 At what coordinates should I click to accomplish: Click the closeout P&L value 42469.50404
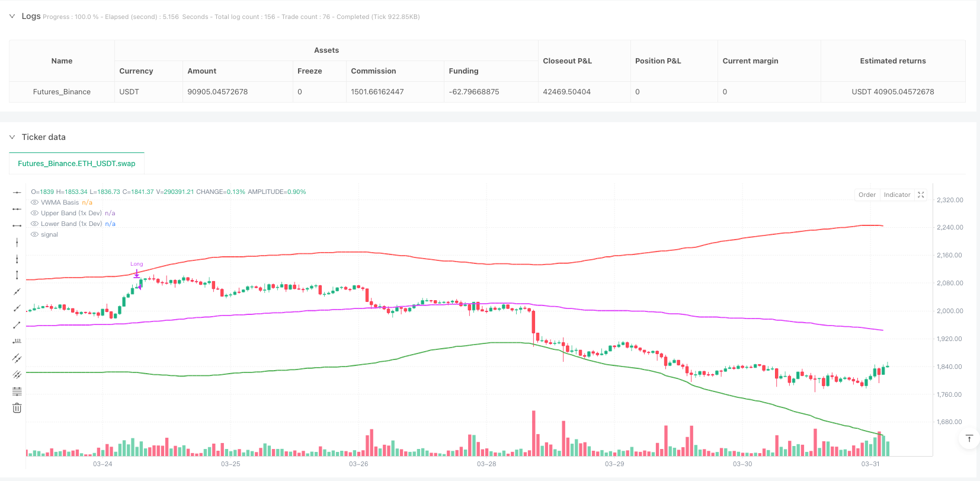[567, 92]
